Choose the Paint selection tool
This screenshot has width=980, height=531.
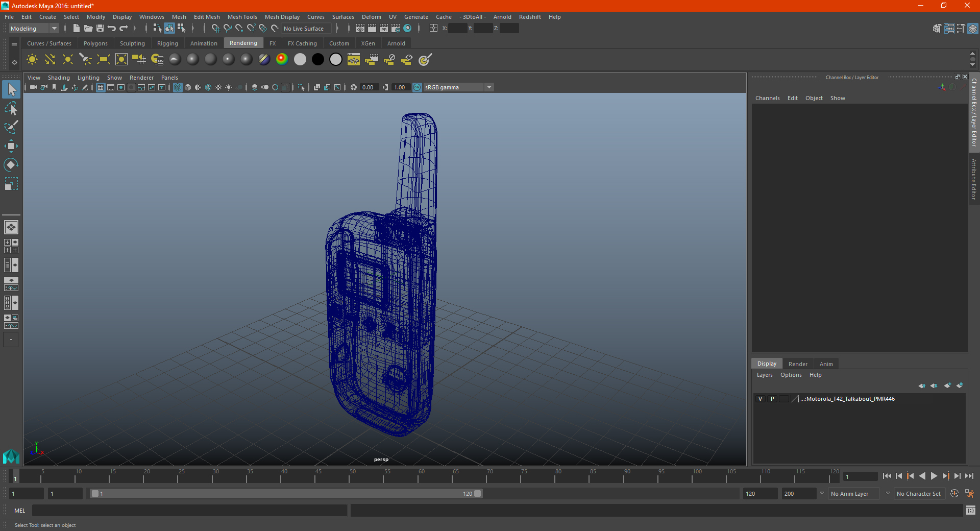[11, 127]
